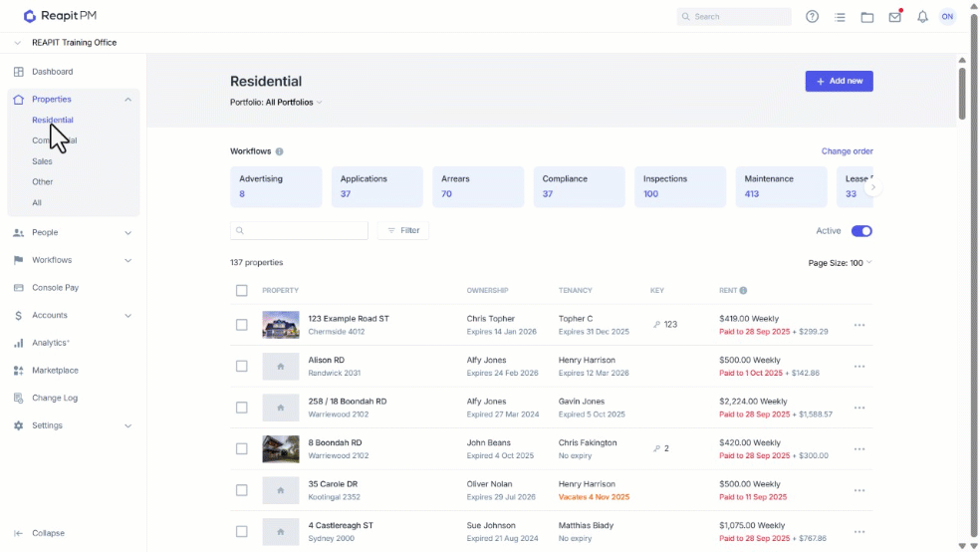Expand the People section in sidebar
The height and width of the screenshot is (552, 980).
73,232
